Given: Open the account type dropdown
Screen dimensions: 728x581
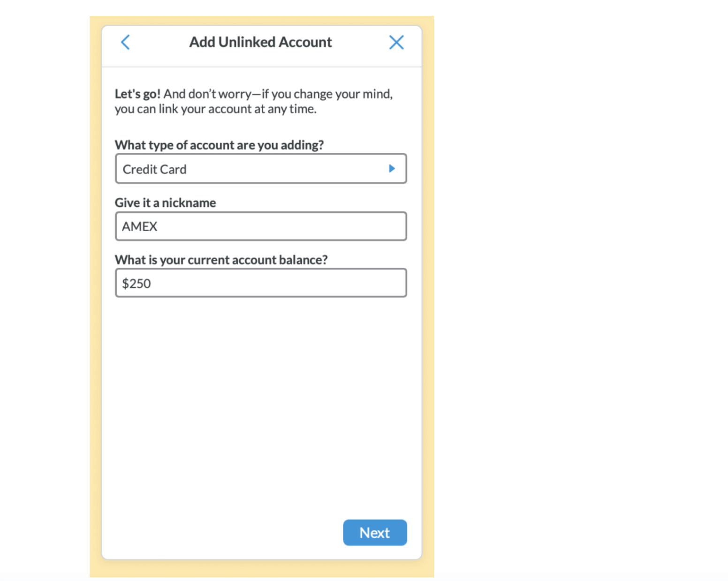Looking at the screenshot, I should [260, 169].
